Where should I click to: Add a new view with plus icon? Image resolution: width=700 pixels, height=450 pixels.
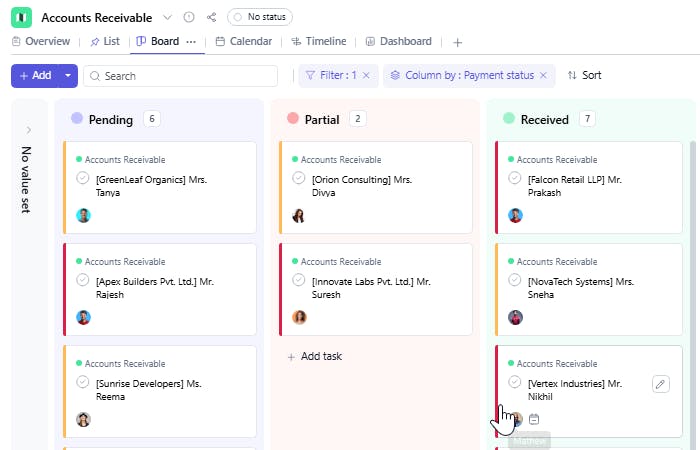tap(457, 42)
